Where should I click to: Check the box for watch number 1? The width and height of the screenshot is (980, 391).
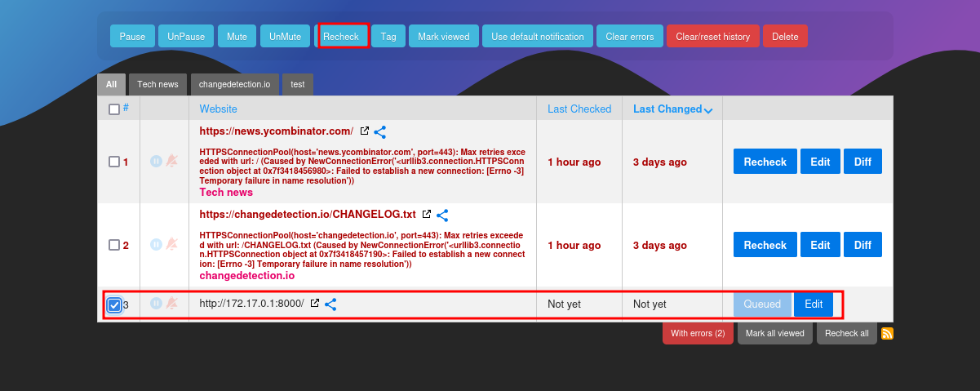(114, 162)
